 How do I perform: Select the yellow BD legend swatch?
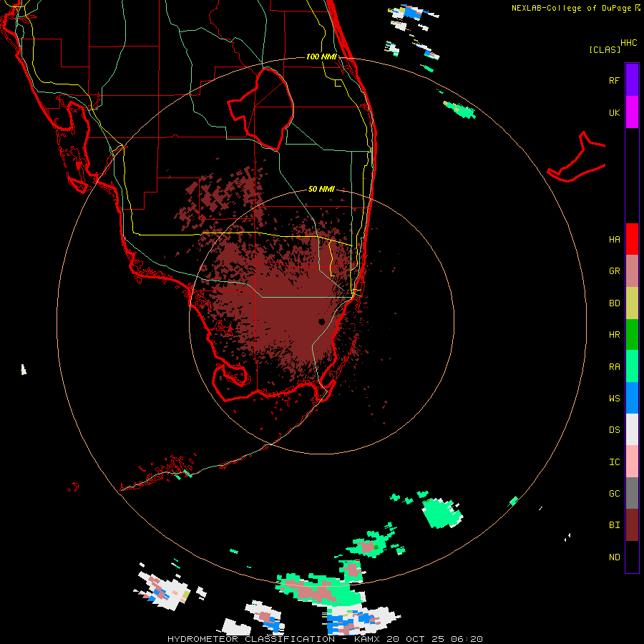point(632,303)
